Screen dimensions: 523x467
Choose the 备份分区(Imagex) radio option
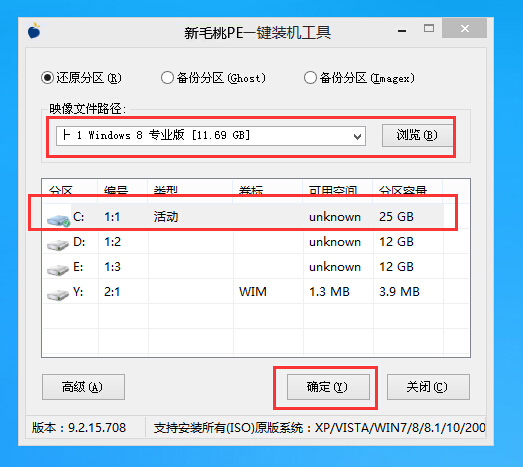pos(310,78)
